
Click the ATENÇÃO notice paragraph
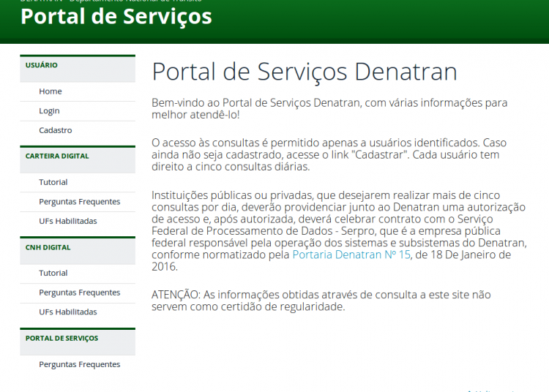point(321,301)
